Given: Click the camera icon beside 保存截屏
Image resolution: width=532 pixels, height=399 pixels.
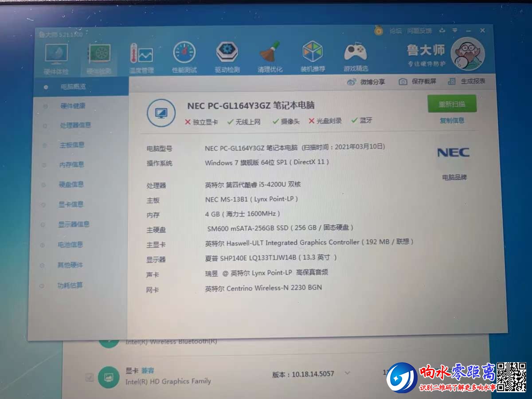Looking at the screenshot, I should pyautogui.click(x=403, y=82).
